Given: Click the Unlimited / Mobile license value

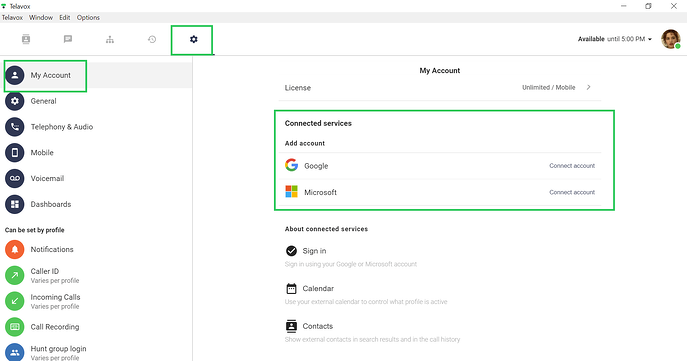Looking at the screenshot, I should click(x=549, y=88).
